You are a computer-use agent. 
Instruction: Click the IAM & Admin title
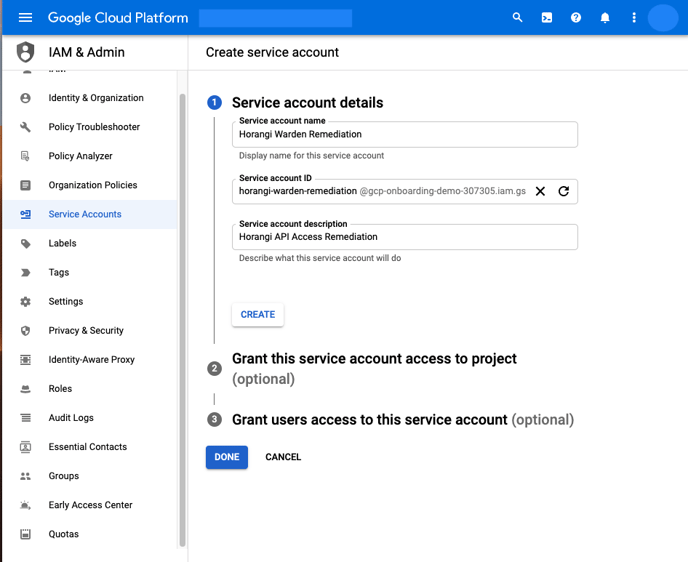click(x=86, y=52)
